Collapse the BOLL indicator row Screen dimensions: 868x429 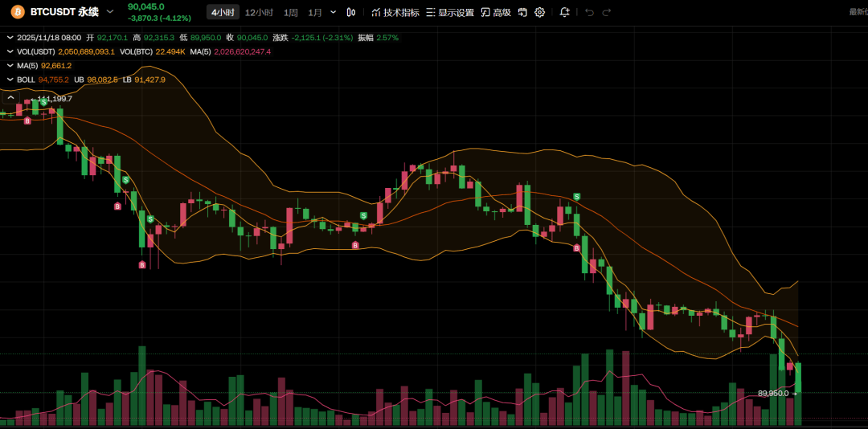[9, 80]
